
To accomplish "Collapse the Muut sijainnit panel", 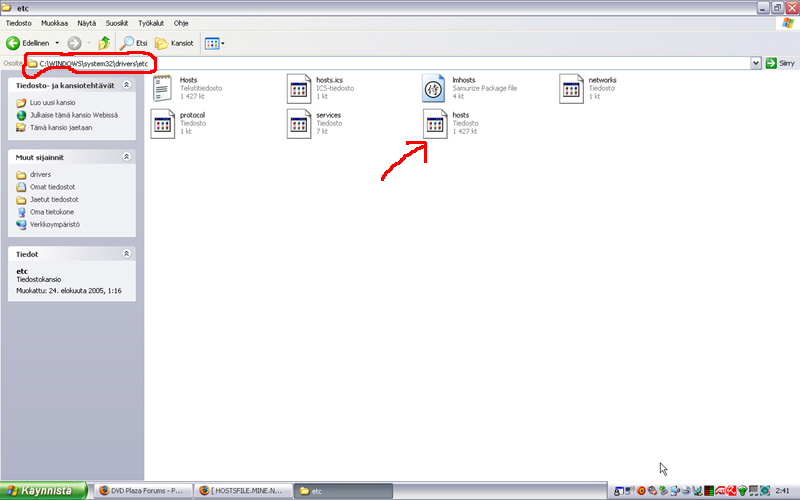I will point(126,157).
